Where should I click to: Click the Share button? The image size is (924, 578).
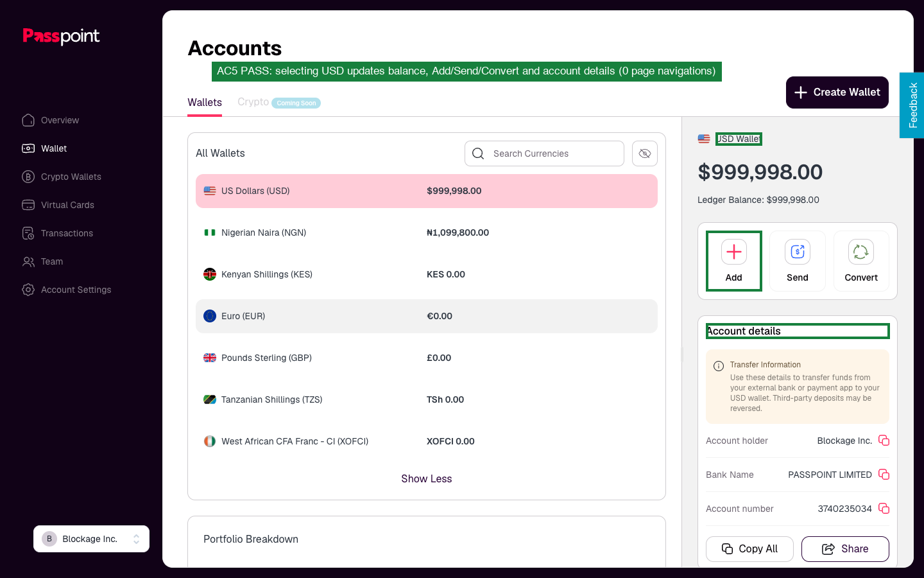click(x=845, y=549)
